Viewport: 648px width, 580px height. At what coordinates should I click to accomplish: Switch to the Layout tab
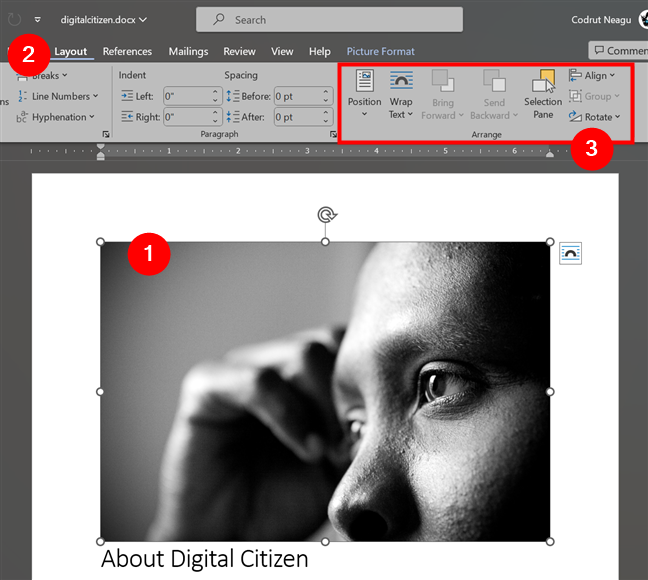[71, 51]
